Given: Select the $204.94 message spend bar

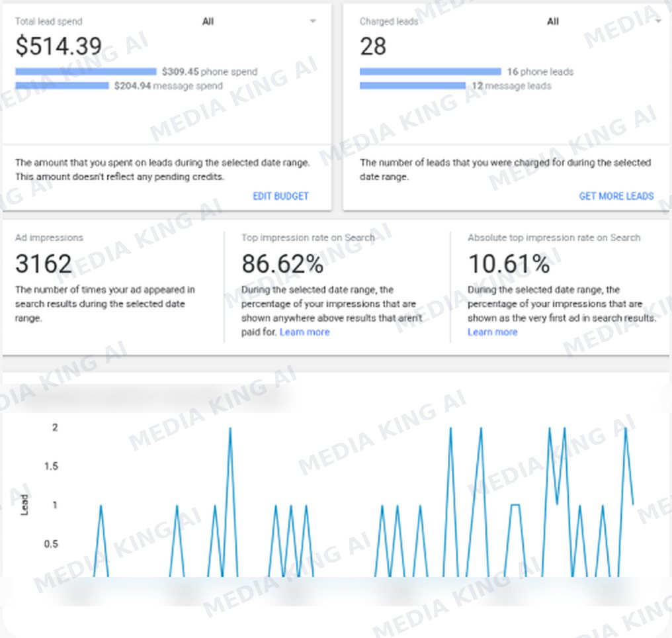Looking at the screenshot, I should tap(62, 86).
